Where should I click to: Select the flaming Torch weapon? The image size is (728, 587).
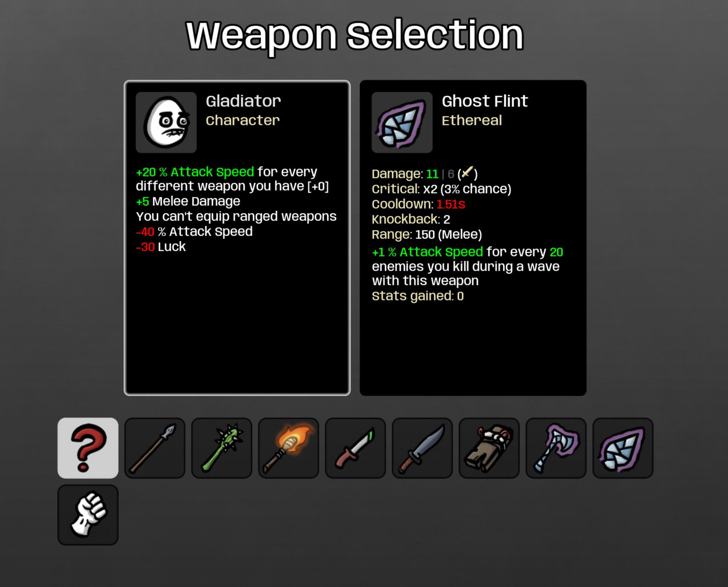pos(289,448)
